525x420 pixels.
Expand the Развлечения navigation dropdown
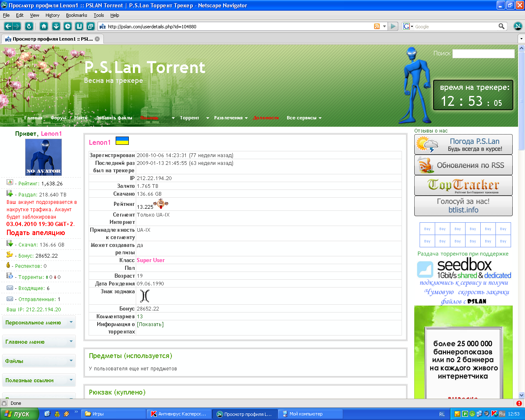coord(246,118)
